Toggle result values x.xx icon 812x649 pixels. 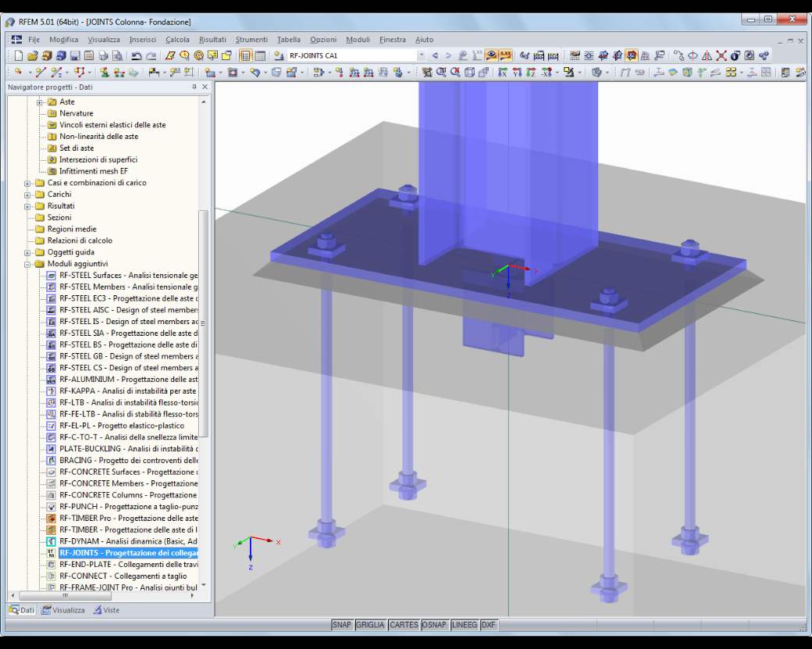[x=505, y=55]
